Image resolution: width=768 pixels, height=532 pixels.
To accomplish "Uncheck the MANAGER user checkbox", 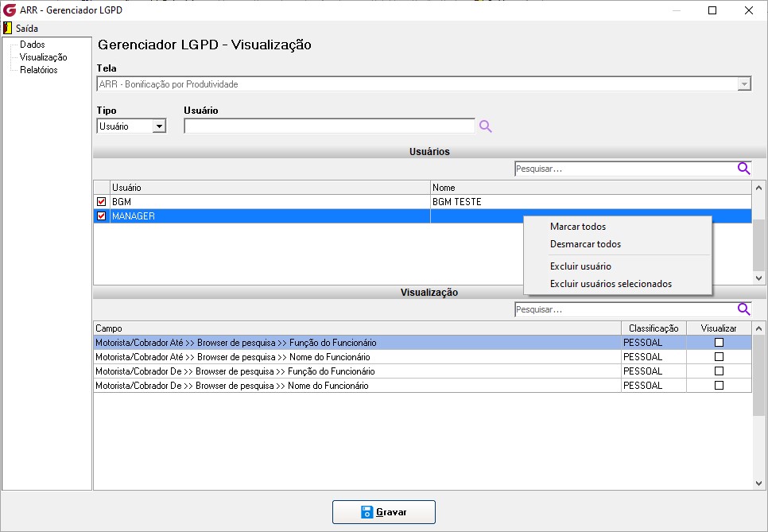I will click(102, 216).
